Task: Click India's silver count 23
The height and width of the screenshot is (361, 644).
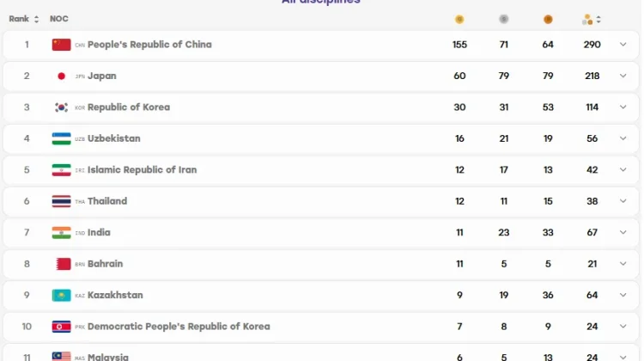Action: [504, 233]
